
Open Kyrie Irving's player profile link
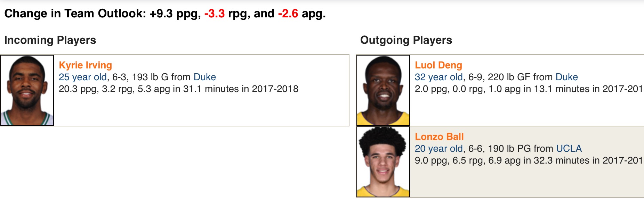pyautogui.click(x=85, y=65)
